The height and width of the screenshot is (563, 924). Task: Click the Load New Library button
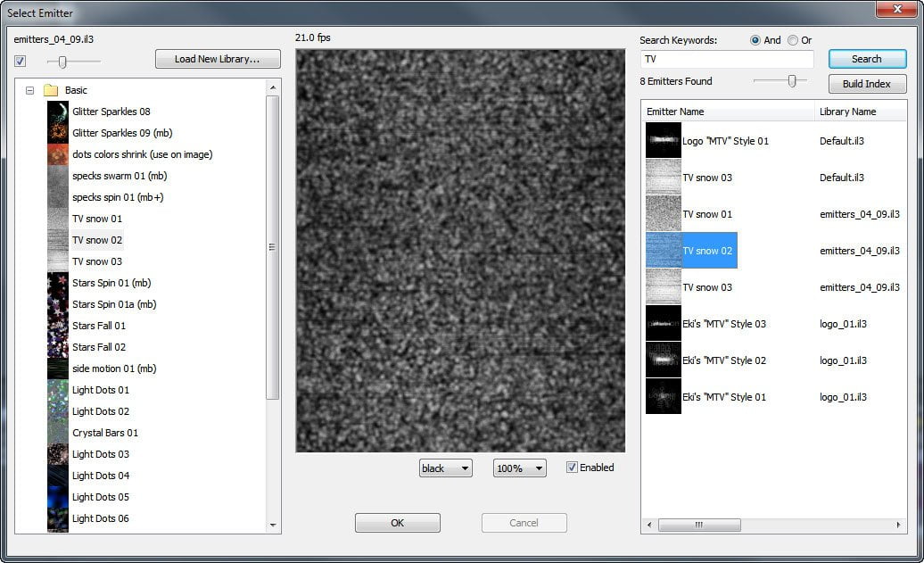[x=218, y=59]
